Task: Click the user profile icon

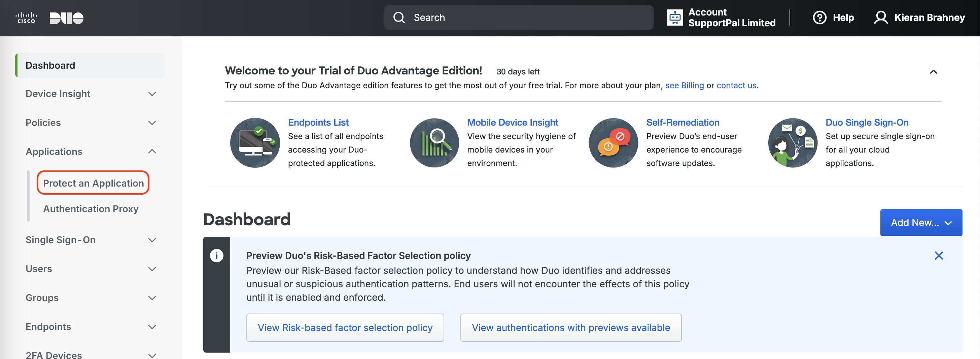Action: pos(881,18)
